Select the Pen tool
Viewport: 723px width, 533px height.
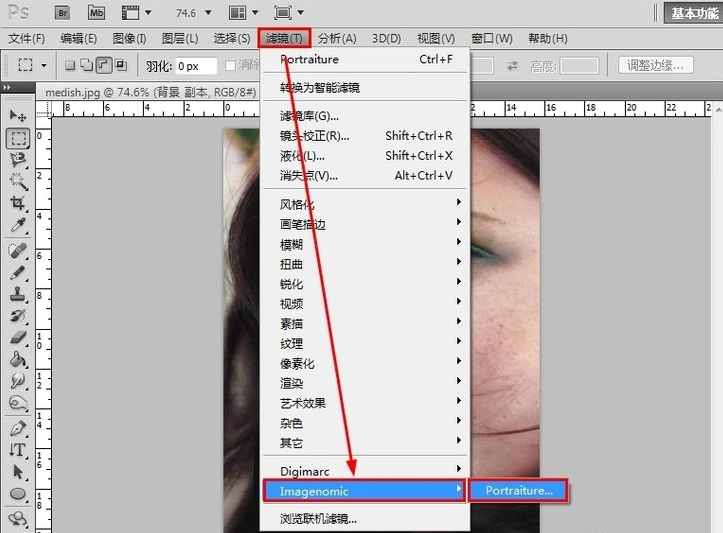(18, 428)
